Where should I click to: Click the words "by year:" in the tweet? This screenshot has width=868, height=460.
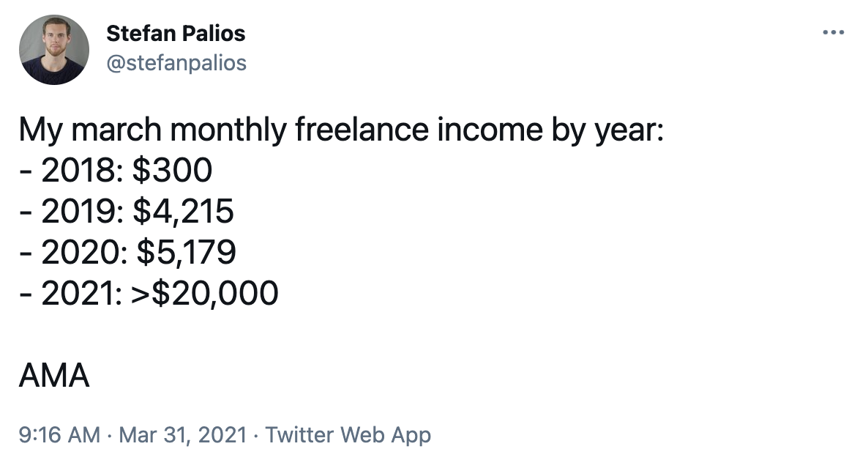pos(608,131)
